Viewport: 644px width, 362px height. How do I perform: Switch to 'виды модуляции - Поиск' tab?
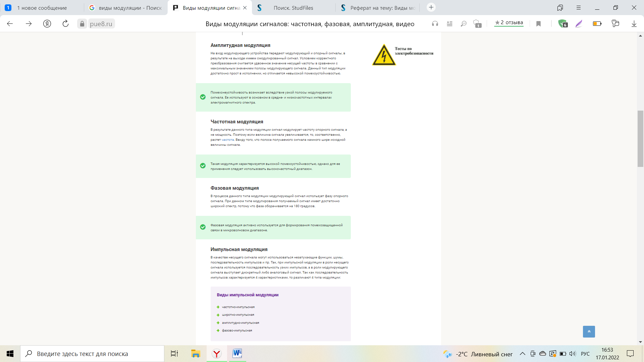[126, 8]
